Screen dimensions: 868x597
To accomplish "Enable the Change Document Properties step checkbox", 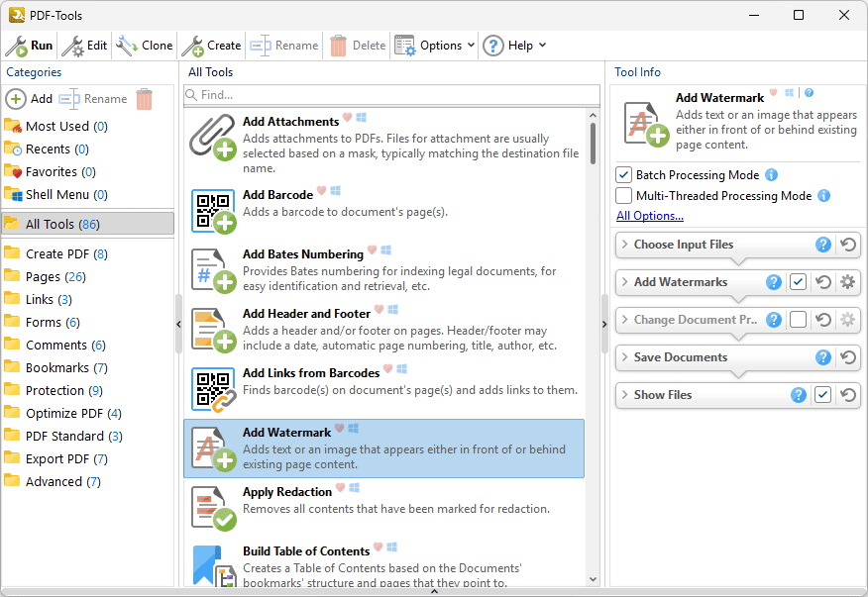I will [x=798, y=320].
